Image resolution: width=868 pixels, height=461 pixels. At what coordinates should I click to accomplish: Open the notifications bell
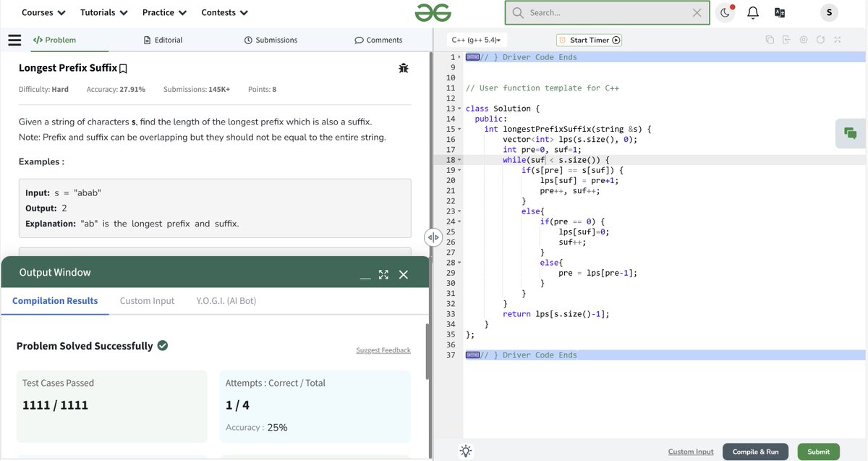753,12
